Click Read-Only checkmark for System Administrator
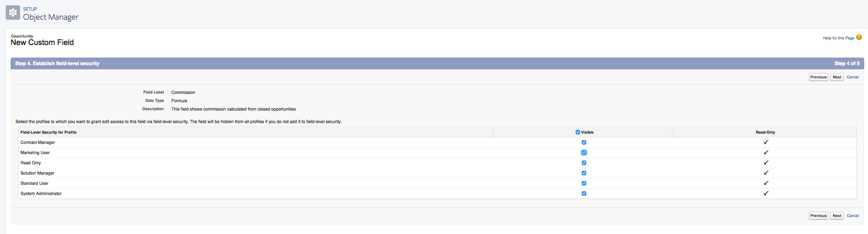The width and height of the screenshot is (868, 234). 766,193
